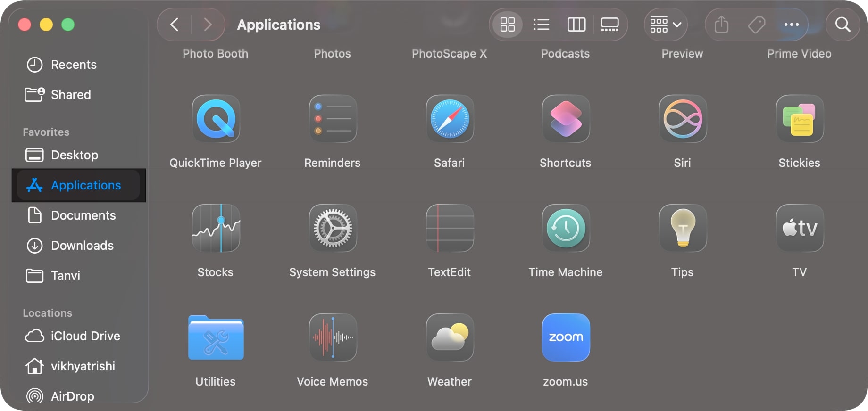
Task: Click the Favorites section header
Action: click(x=46, y=132)
